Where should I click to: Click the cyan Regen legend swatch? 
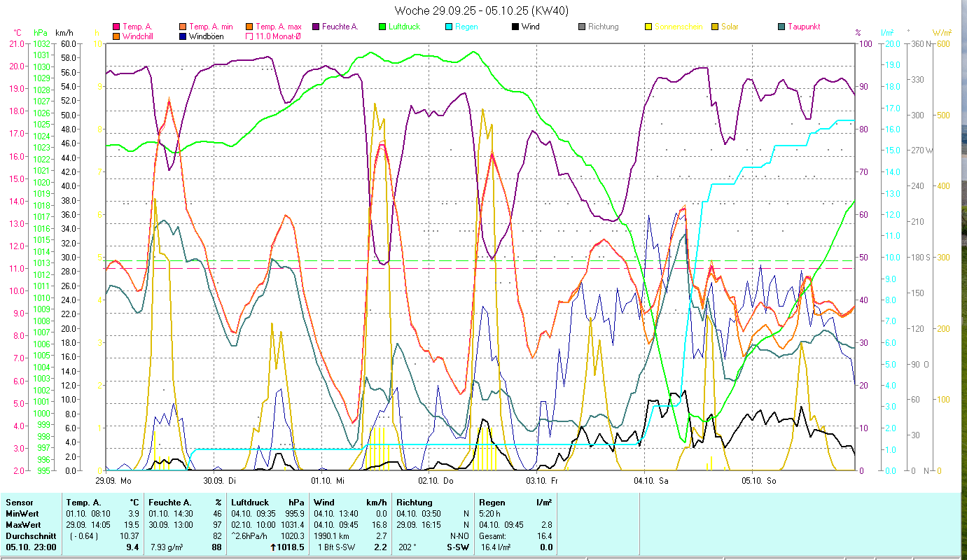(449, 27)
